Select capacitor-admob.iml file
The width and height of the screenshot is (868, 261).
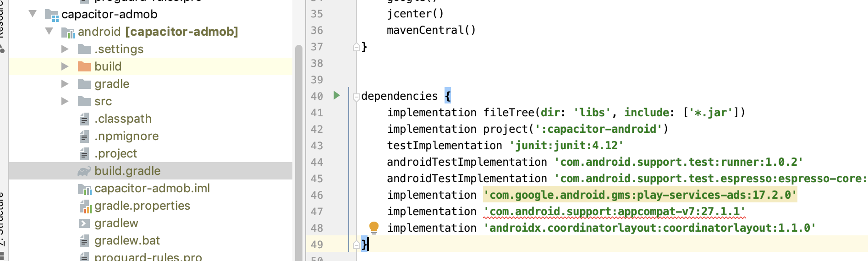[x=152, y=188]
